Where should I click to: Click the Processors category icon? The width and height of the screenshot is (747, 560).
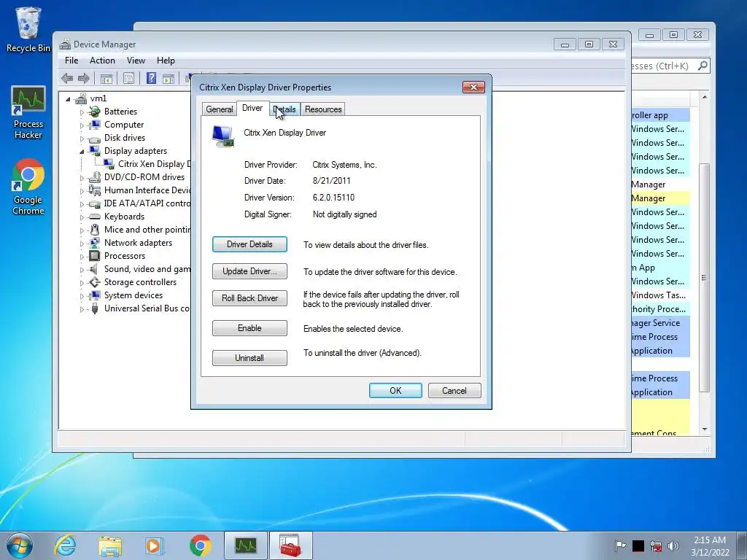tap(95, 256)
